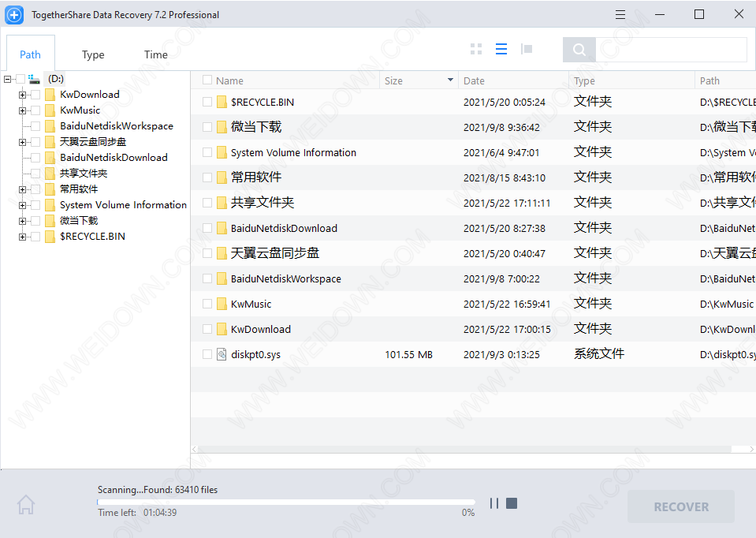Expand the 常用软件 tree node

pyautogui.click(x=22, y=189)
